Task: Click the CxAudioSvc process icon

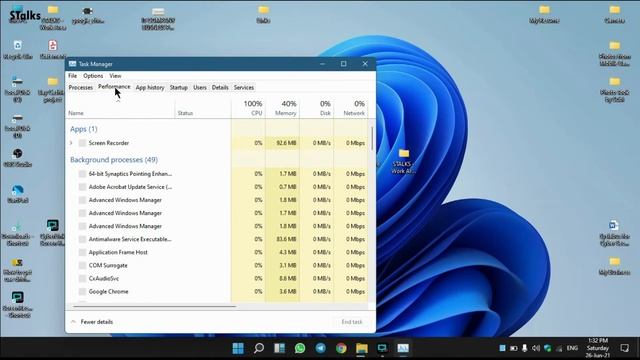Action: pos(82,278)
